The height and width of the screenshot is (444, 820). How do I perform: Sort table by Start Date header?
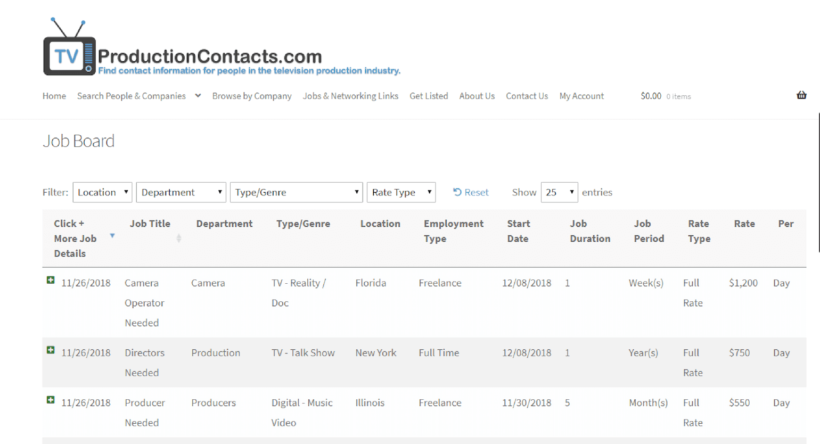click(518, 231)
